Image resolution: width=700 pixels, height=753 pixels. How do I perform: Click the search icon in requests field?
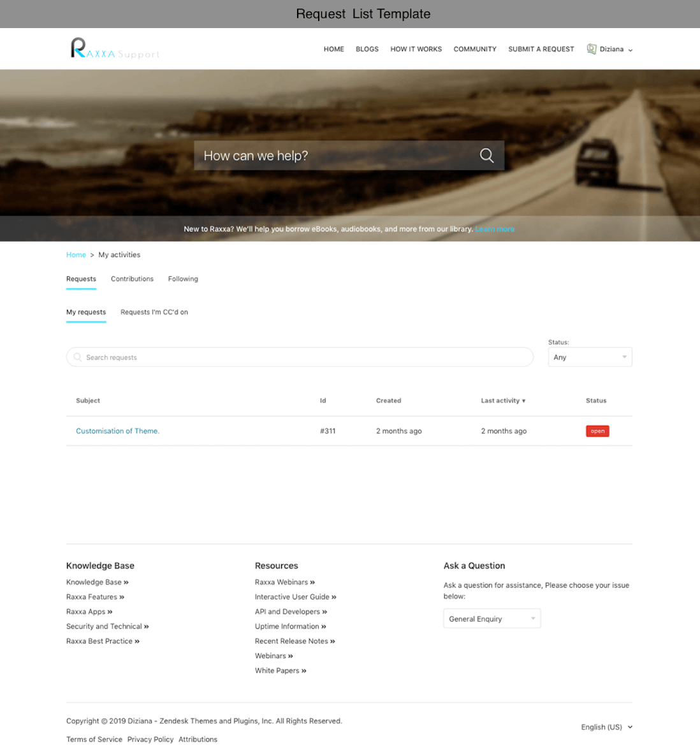point(78,358)
